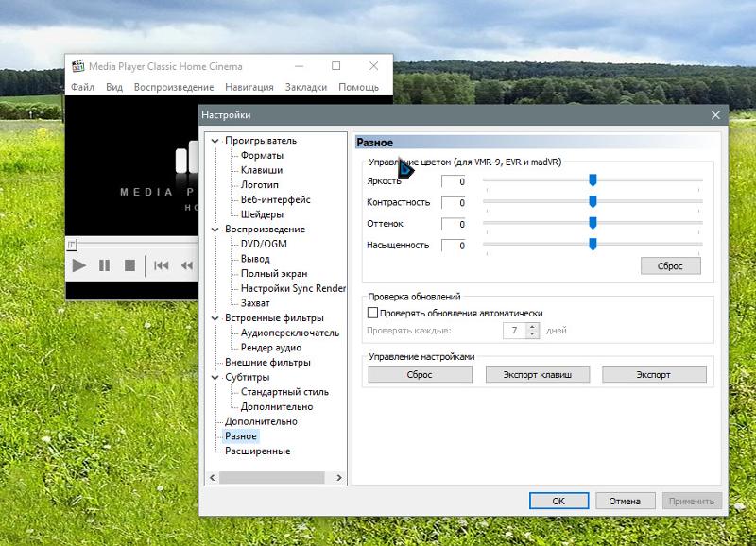756x546 pixels.
Task: Click the Применить button
Action: click(692, 502)
